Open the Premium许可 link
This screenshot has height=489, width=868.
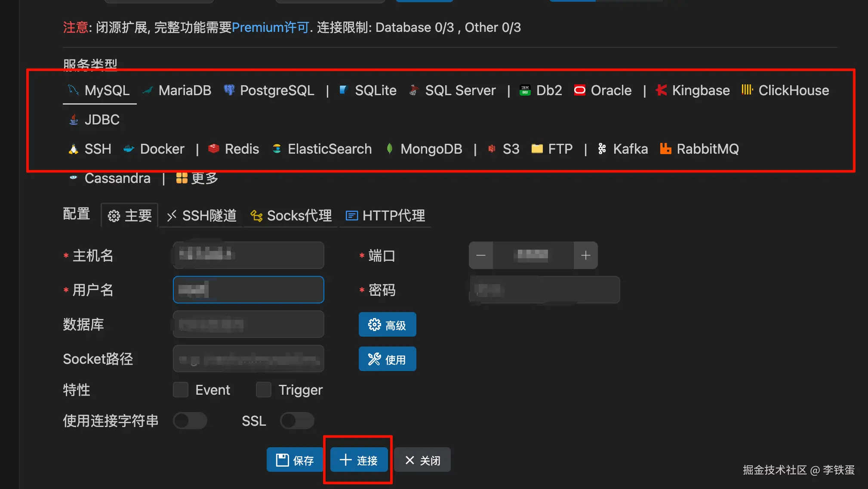pos(271,27)
